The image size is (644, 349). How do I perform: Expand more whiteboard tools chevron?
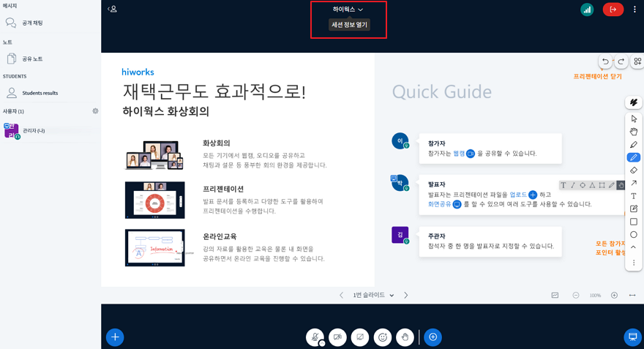(x=634, y=247)
